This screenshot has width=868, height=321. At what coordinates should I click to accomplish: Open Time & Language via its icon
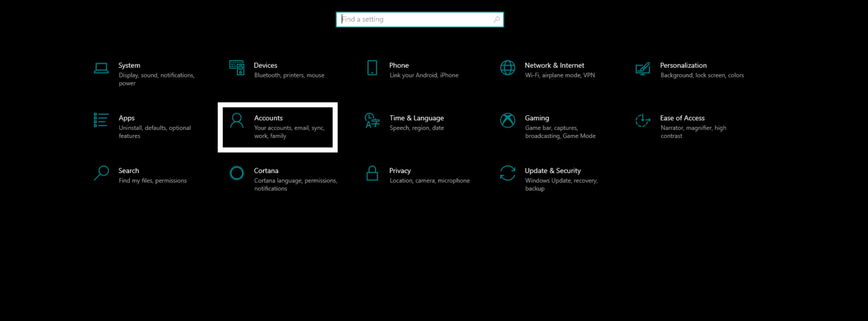[x=372, y=120]
